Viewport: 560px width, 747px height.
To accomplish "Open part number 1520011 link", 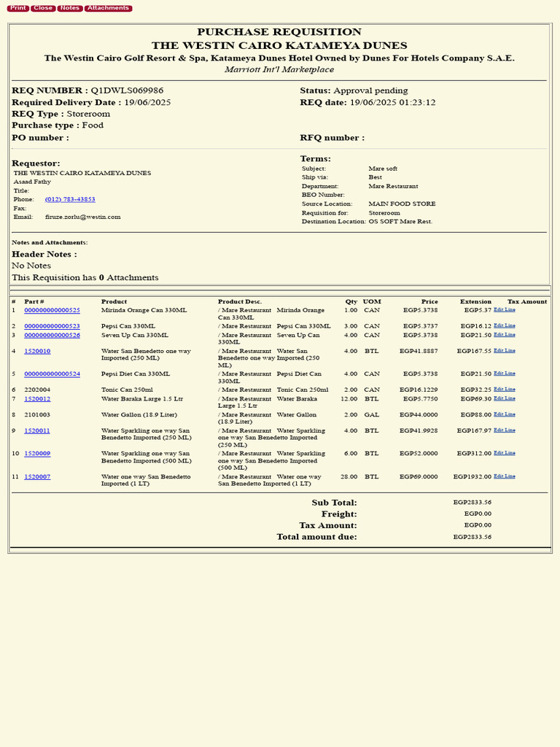I will tap(37, 430).
